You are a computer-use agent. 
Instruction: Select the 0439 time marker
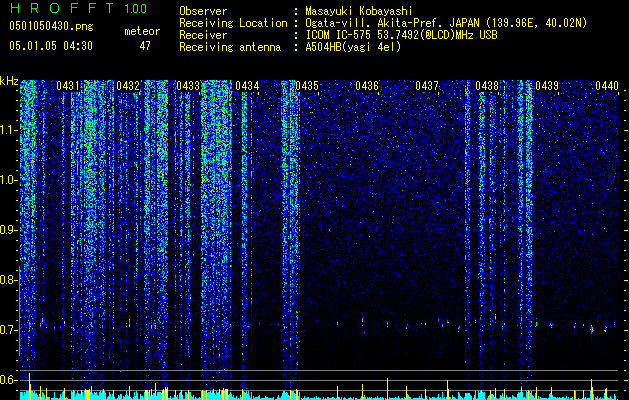547,86
